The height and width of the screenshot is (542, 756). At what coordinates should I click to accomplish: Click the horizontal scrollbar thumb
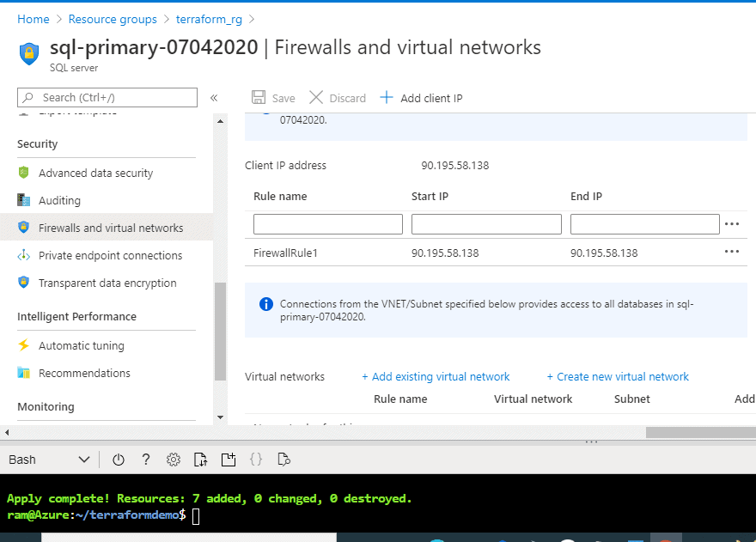pos(700,433)
